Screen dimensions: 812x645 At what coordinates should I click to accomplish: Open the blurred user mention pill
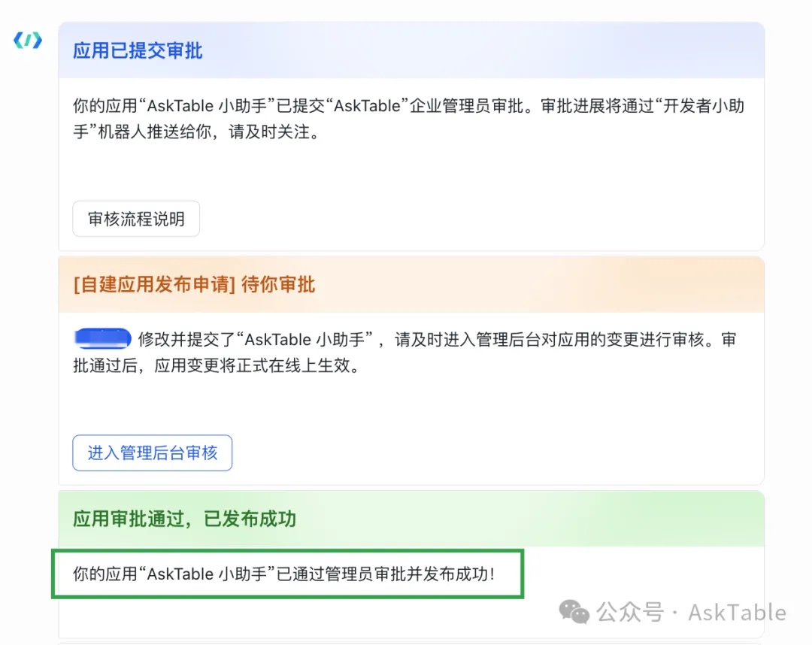pos(102,338)
